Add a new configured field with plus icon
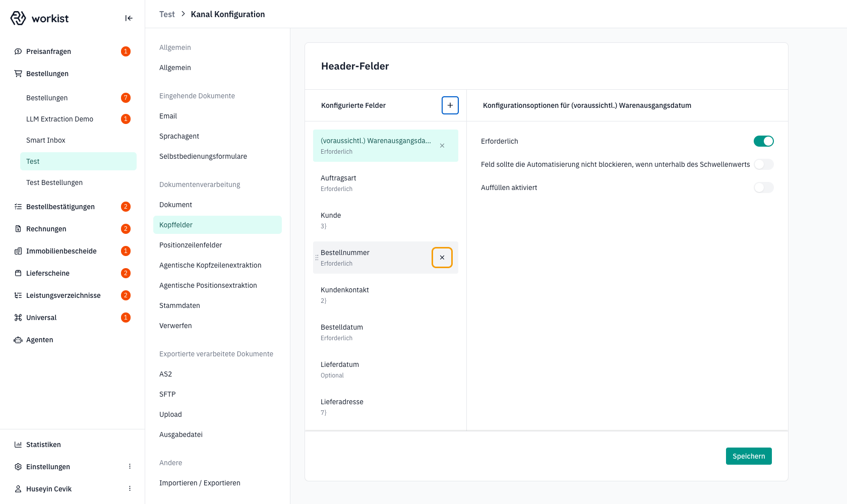Viewport: 847px width, 504px height. pyautogui.click(x=450, y=105)
